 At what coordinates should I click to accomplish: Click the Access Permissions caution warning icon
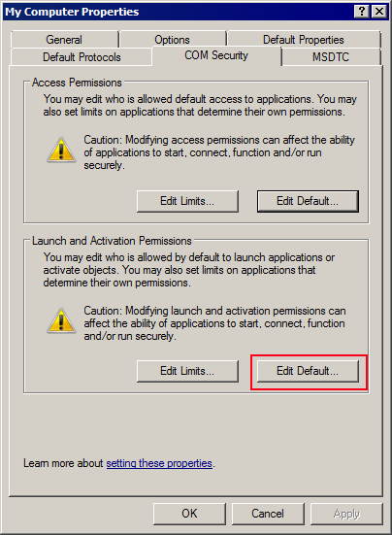[x=61, y=150]
